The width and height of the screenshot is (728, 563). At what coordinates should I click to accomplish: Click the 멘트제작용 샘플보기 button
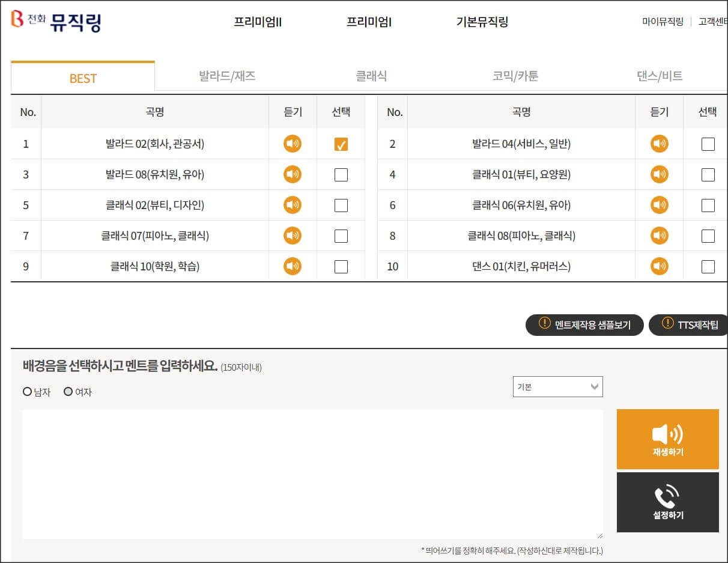click(584, 324)
